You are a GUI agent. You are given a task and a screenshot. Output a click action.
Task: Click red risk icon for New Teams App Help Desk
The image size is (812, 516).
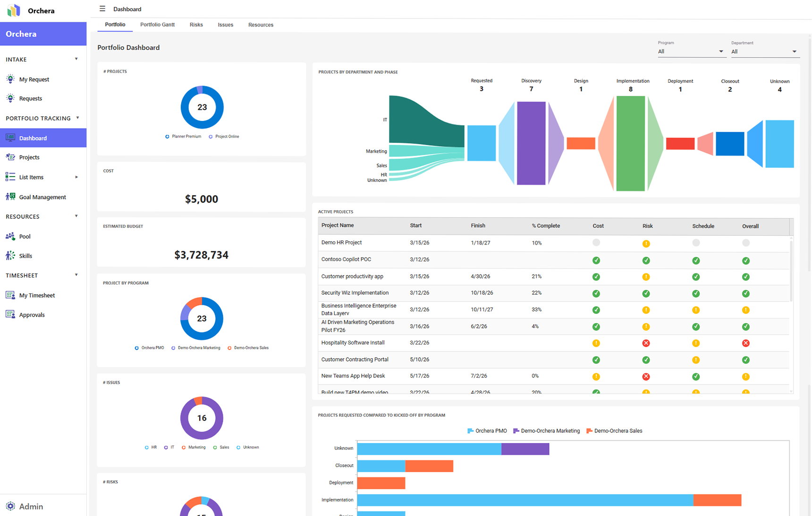click(646, 377)
